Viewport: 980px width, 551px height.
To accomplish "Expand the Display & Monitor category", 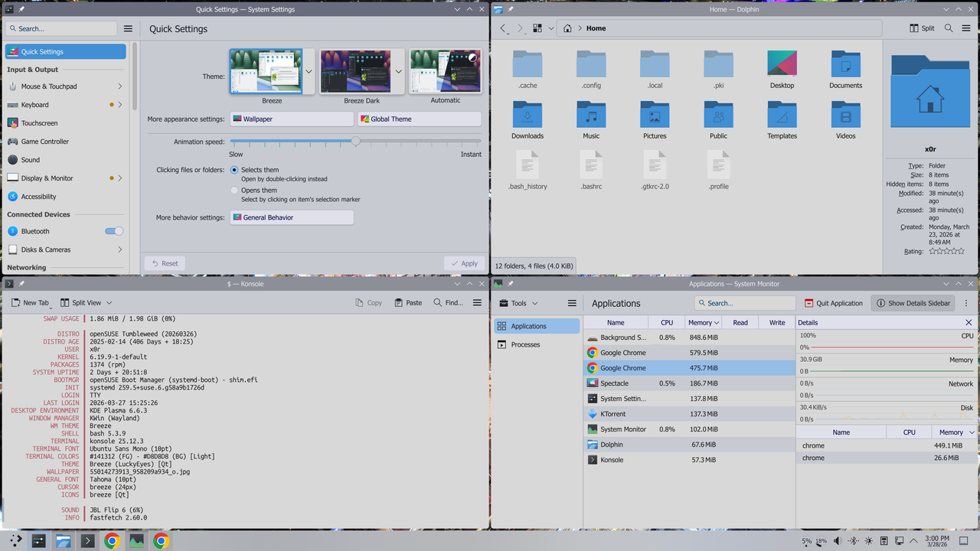I will click(x=119, y=178).
